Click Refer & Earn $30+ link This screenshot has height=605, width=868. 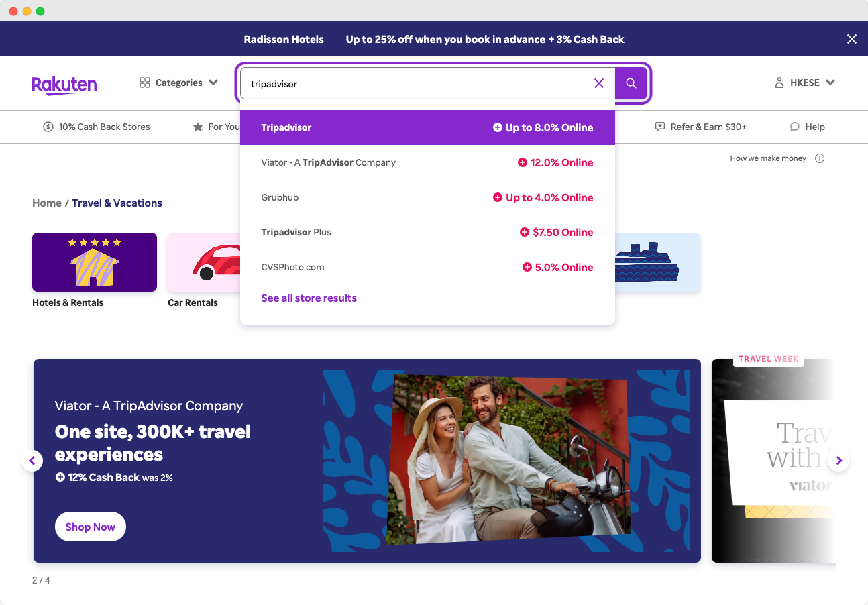tap(701, 127)
